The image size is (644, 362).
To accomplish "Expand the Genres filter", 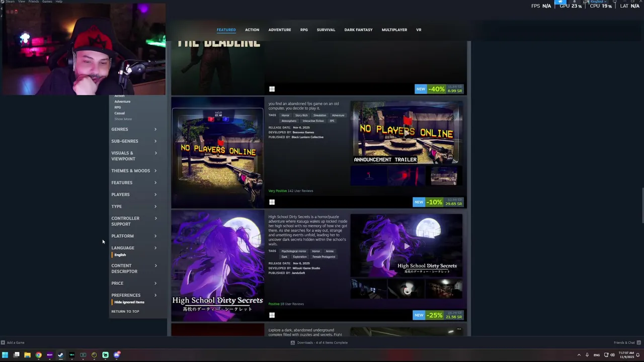I will tap(134, 129).
